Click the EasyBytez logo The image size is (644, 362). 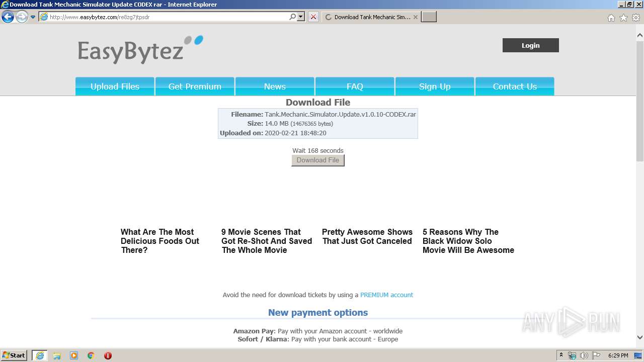(x=140, y=50)
